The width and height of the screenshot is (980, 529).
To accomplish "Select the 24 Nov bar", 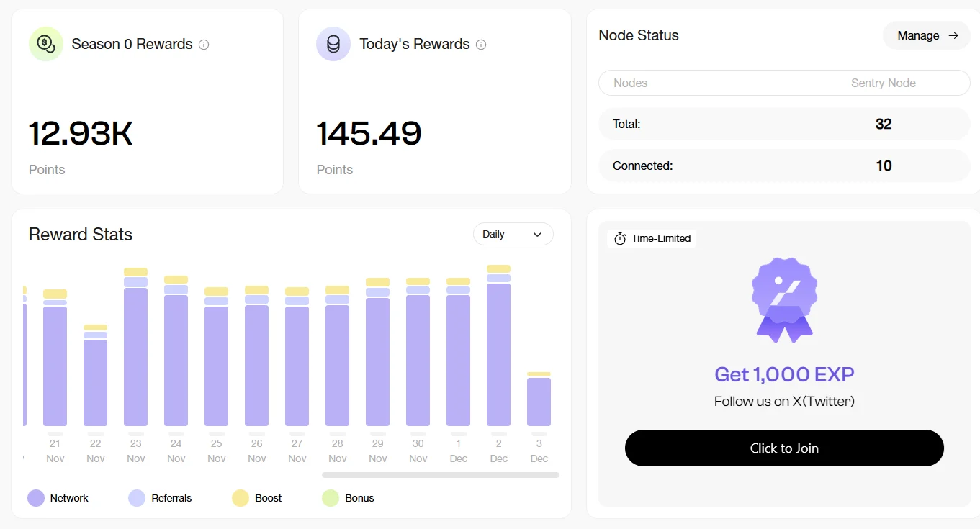I will pos(176,351).
